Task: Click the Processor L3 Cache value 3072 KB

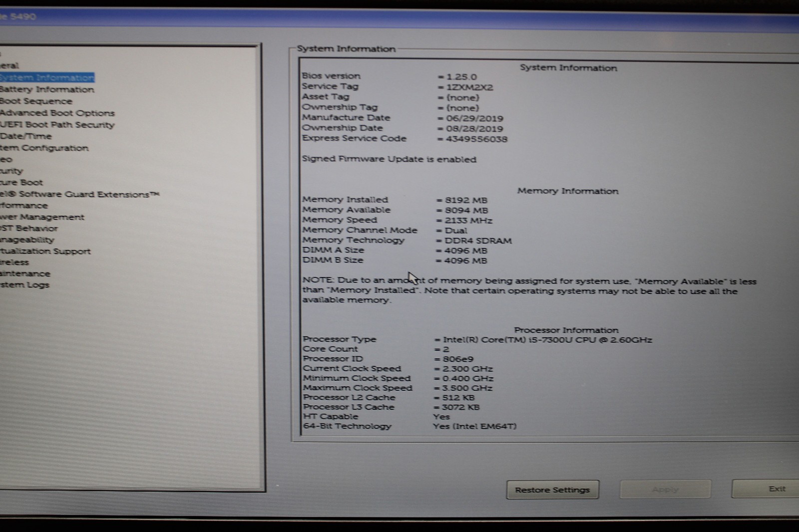Action: coord(460,407)
